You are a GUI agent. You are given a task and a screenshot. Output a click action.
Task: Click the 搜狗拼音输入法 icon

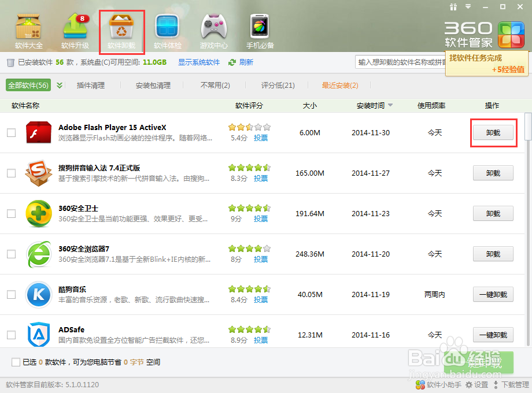39,173
